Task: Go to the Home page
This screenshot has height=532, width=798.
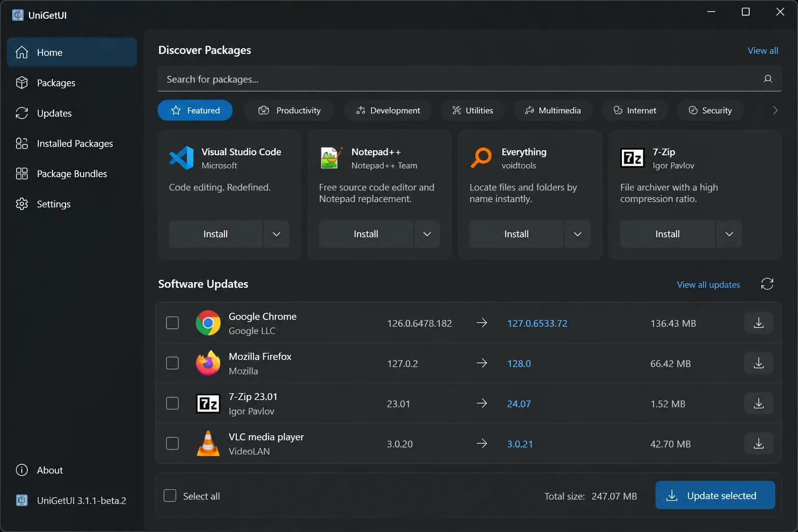Action: [x=72, y=52]
